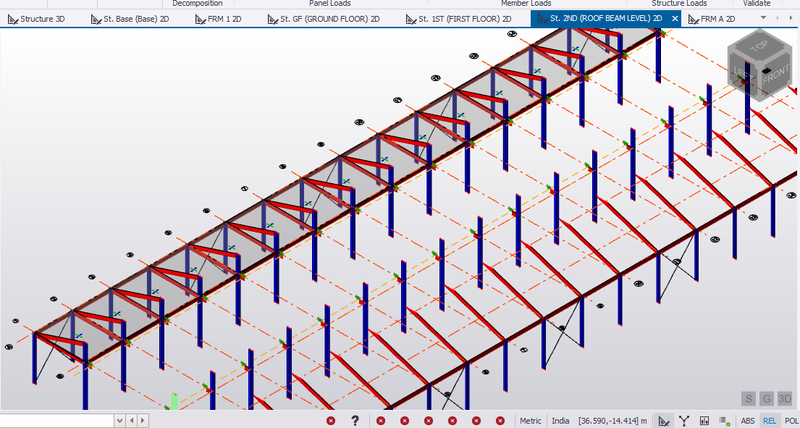Open the India design code setting
Viewport: 800px width, 428px height.
(x=560, y=421)
